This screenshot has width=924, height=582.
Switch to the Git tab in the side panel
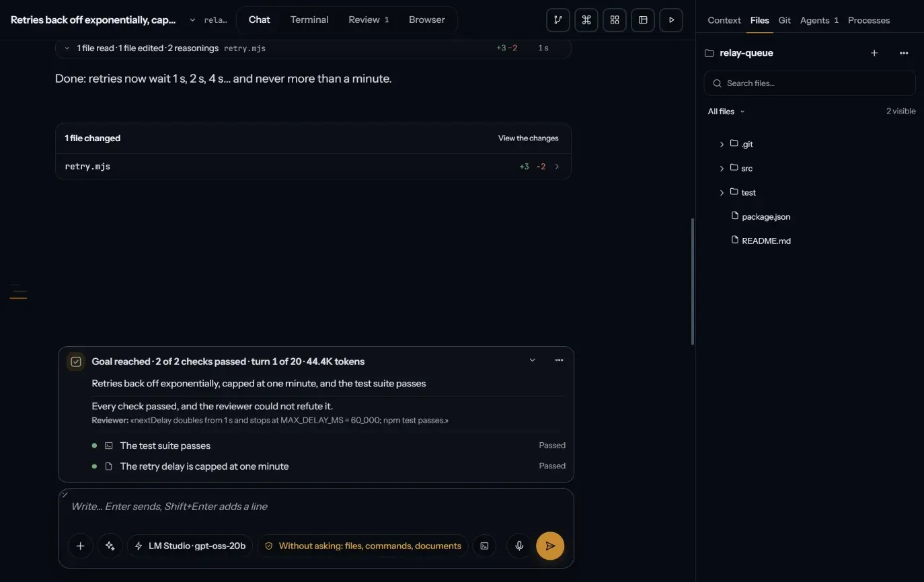pos(785,20)
